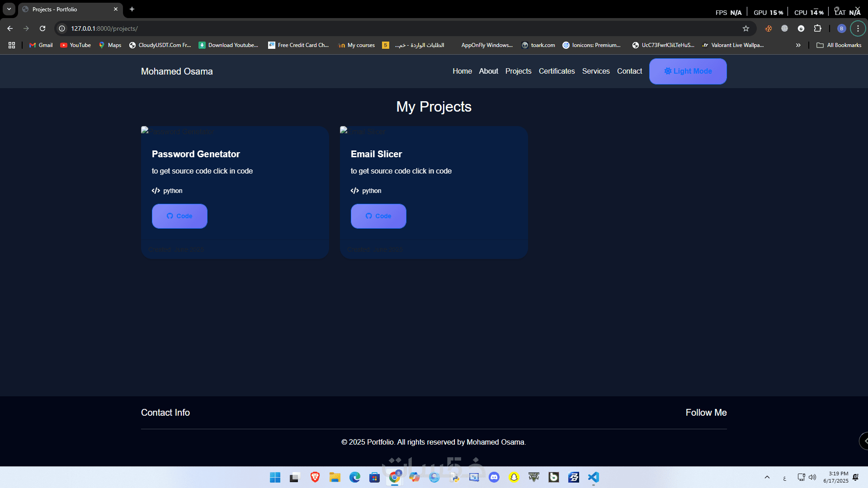Open a new browser tab
Image resolution: width=868 pixels, height=488 pixels.
132,9
